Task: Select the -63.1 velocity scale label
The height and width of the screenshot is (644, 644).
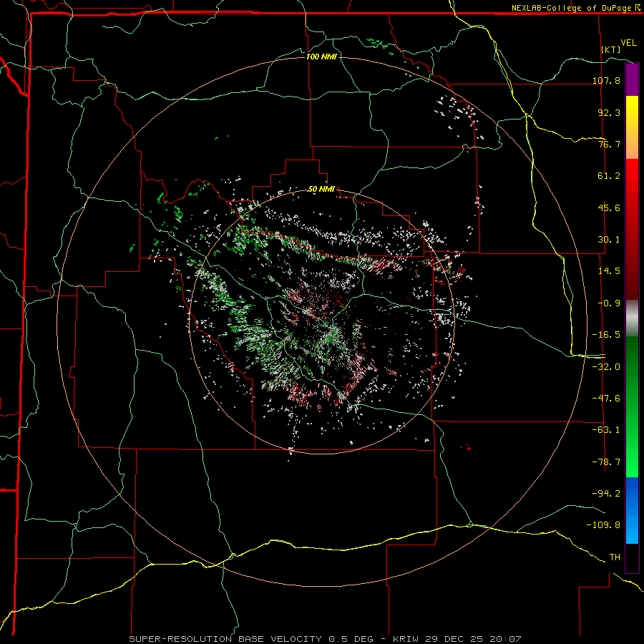Action: tap(606, 430)
